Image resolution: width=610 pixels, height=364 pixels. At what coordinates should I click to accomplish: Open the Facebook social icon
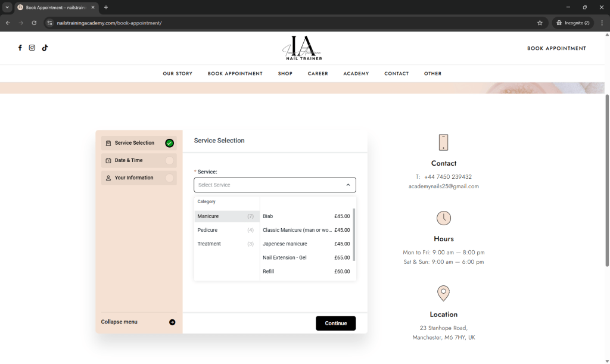[20, 48]
